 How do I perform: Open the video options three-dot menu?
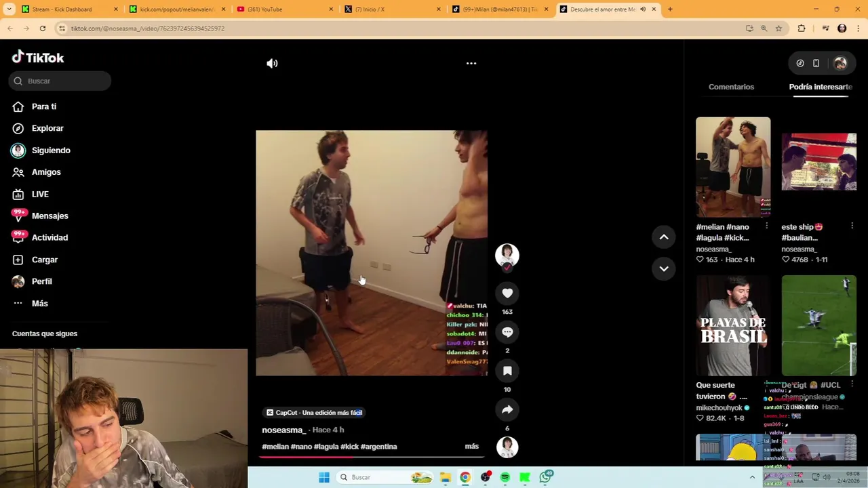[x=471, y=63]
